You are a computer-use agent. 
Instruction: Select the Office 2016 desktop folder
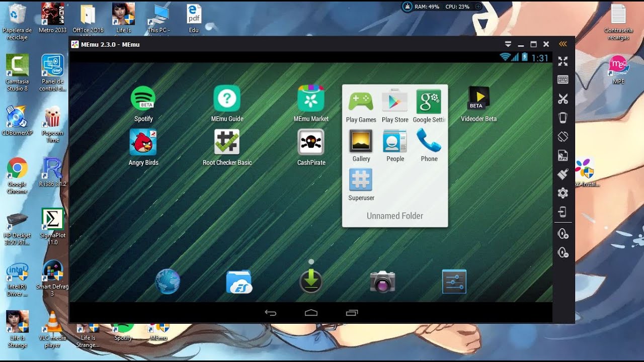click(88, 18)
